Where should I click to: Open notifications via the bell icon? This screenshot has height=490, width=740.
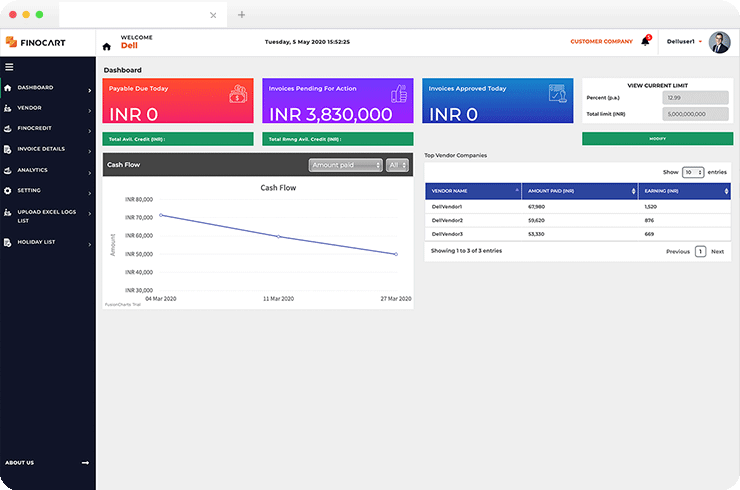(645, 41)
